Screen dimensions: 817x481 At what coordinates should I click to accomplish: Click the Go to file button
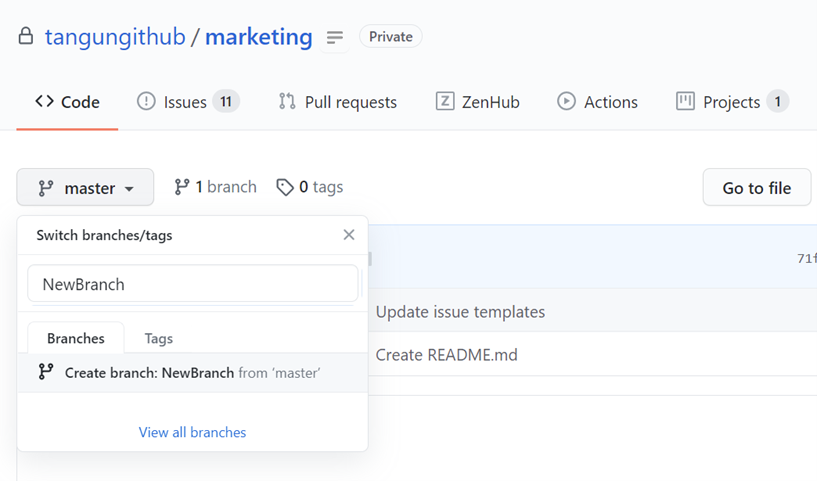pos(757,188)
